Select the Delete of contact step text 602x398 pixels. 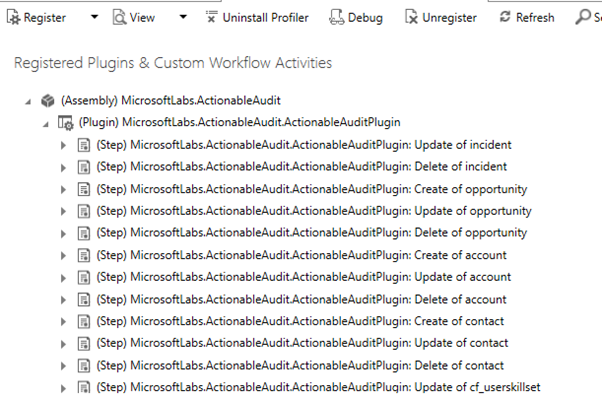coord(300,365)
